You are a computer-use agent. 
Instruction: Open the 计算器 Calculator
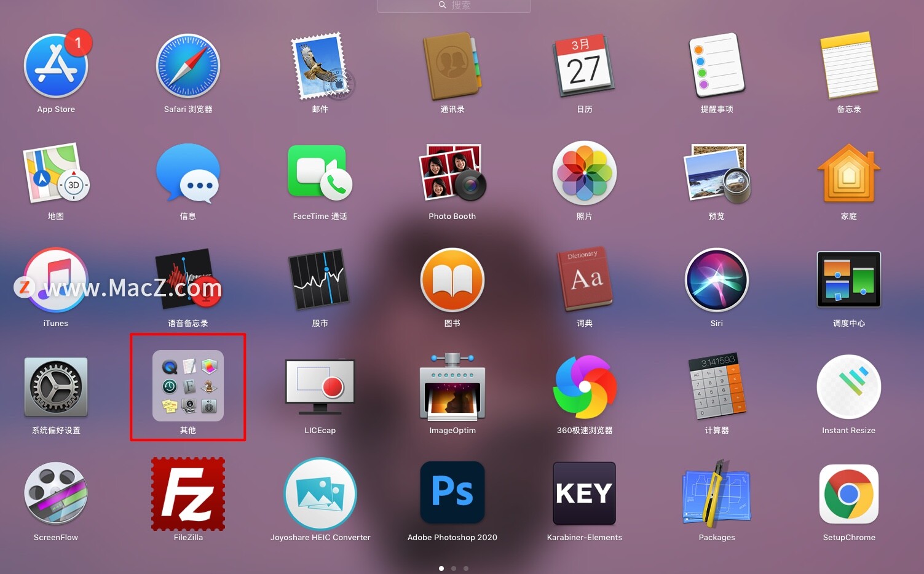(717, 387)
